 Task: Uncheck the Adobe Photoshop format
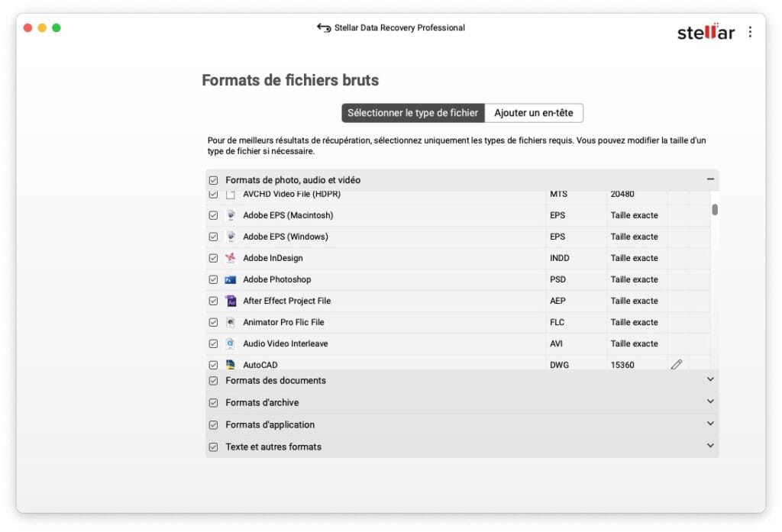[x=214, y=279]
